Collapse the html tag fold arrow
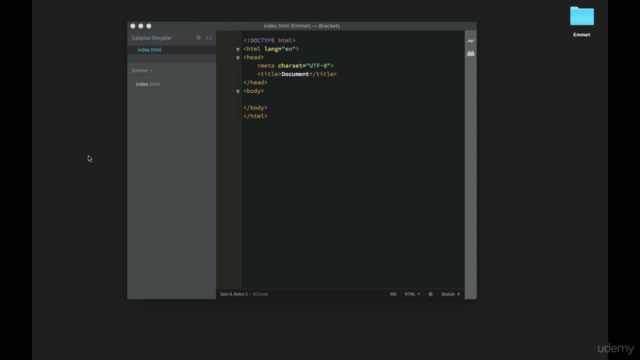640x360 pixels. point(238,49)
